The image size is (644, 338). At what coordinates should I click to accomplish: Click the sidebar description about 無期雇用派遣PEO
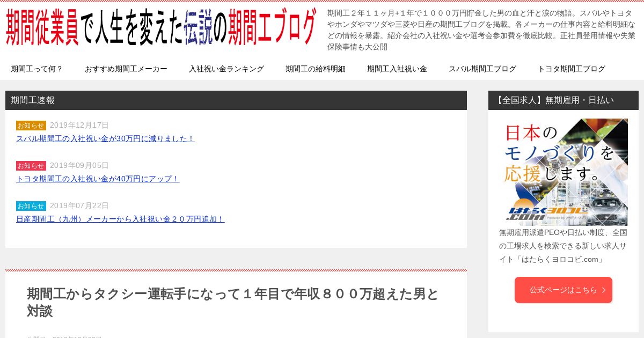click(563, 246)
